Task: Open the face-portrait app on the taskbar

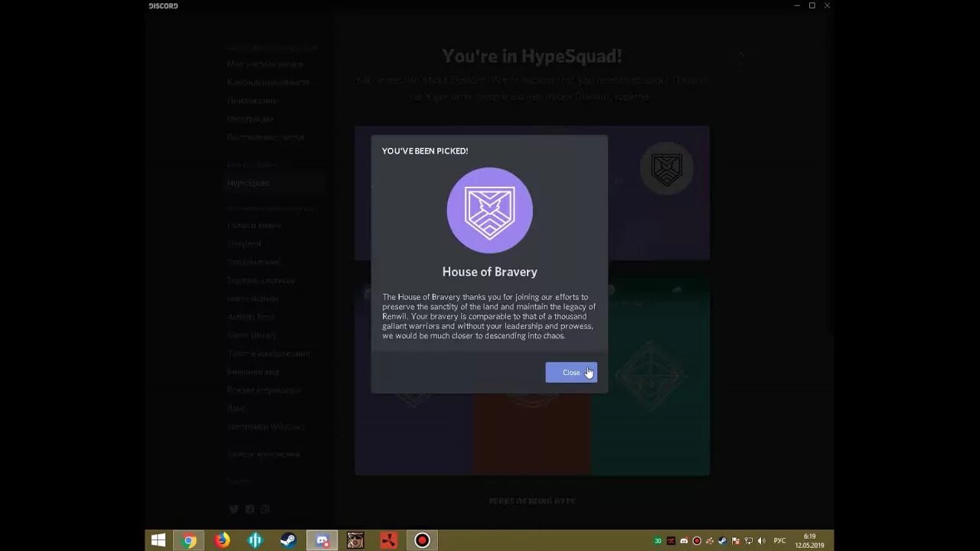Action: point(355,540)
